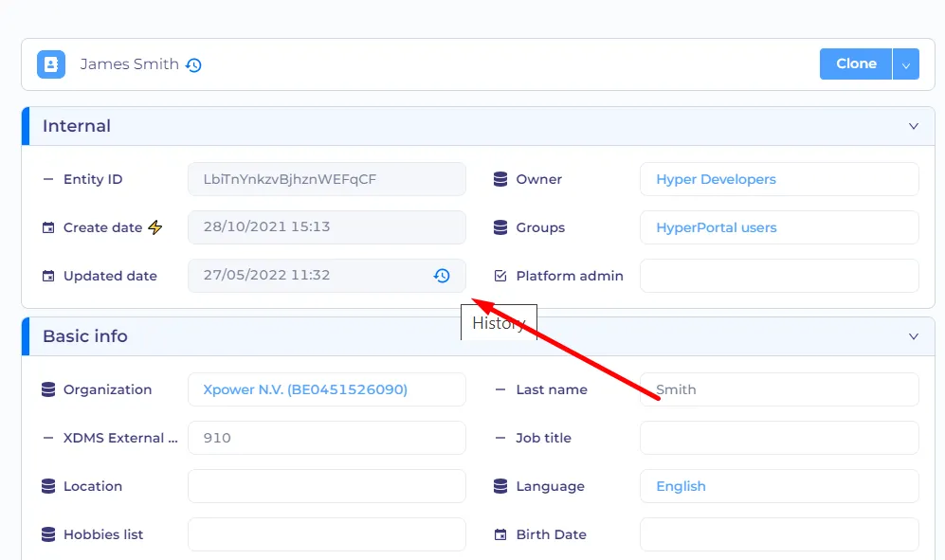
Task: Click the Birth Date input field
Action: click(779, 534)
